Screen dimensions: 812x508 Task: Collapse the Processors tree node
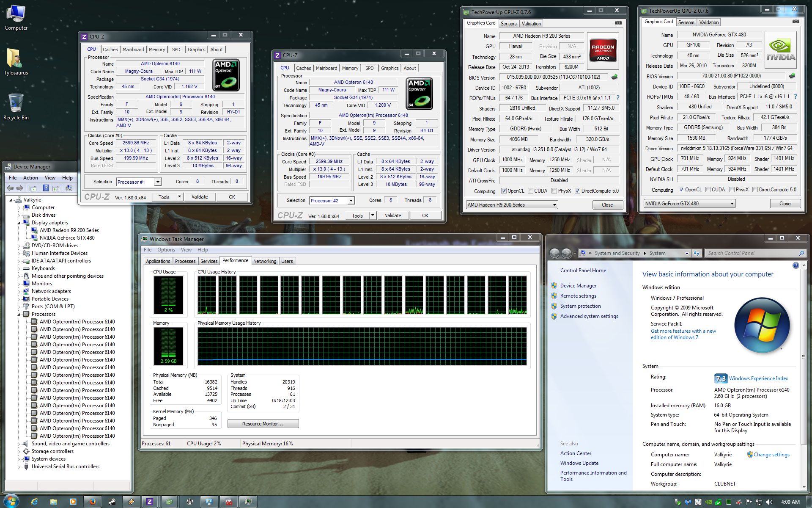19,314
